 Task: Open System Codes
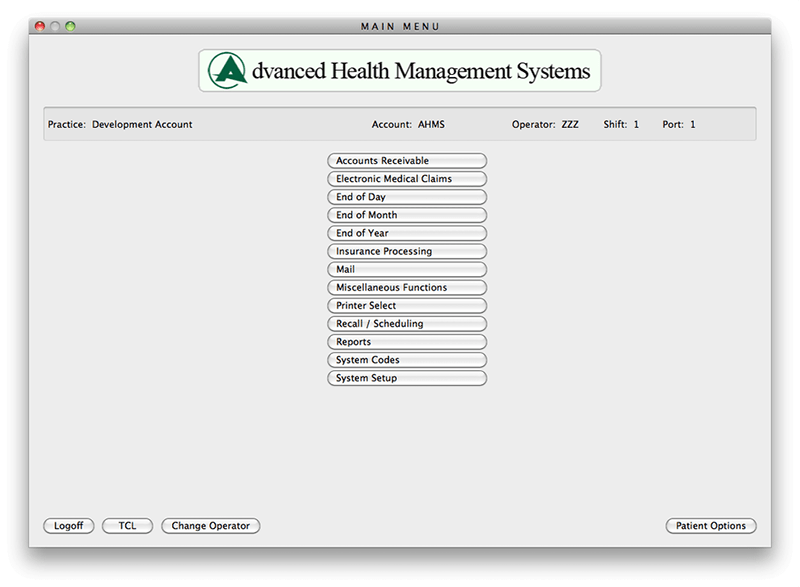406,359
